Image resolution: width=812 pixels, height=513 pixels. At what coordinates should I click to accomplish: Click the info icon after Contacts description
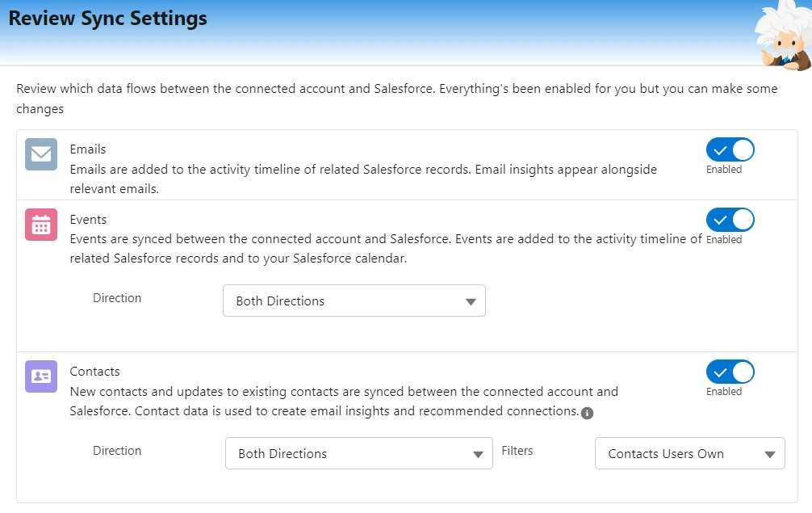point(588,413)
